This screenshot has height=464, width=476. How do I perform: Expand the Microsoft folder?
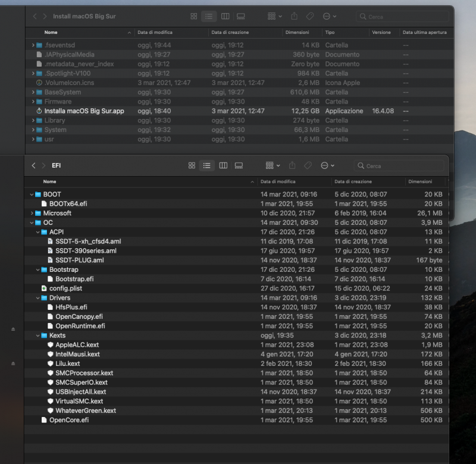pyautogui.click(x=32, y=213)
